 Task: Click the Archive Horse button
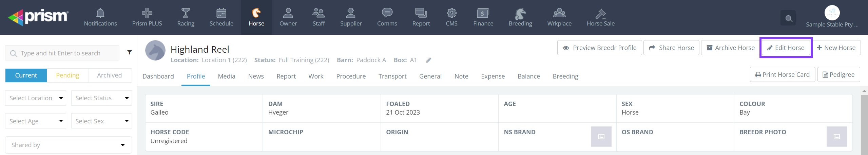[731, 48]
